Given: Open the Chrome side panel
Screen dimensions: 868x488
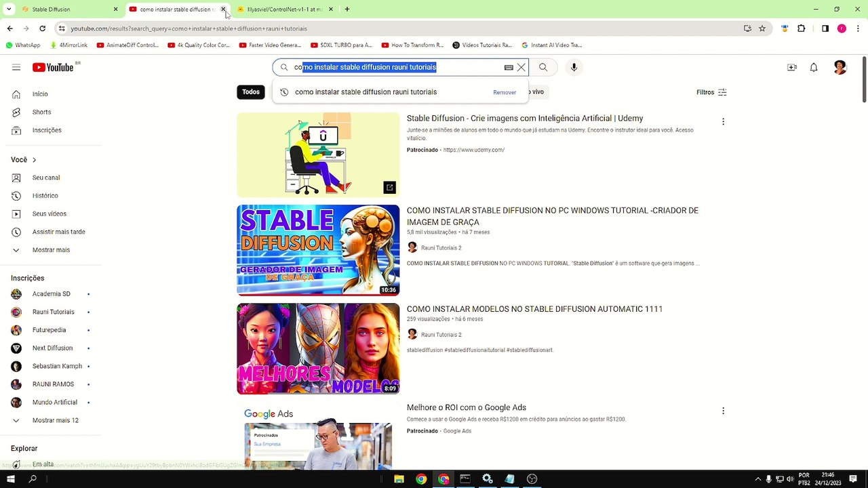Looking at the screenshot, I should click(825, 28).
